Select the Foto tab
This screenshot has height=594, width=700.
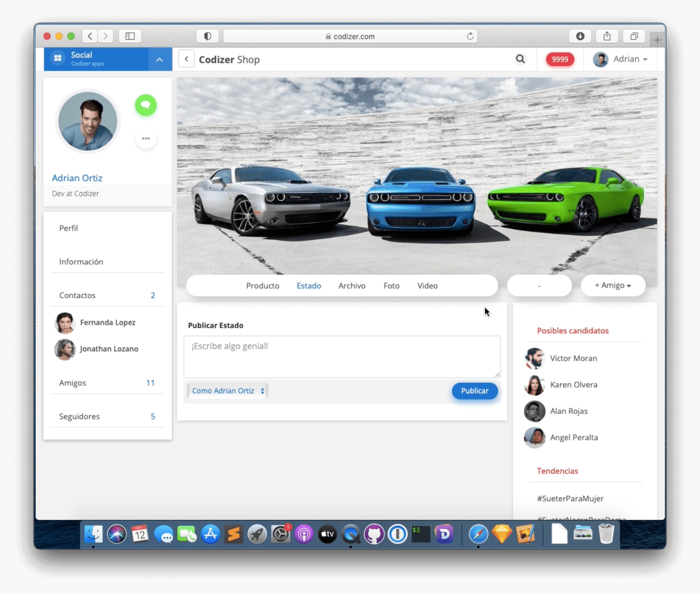coord(391,285)
